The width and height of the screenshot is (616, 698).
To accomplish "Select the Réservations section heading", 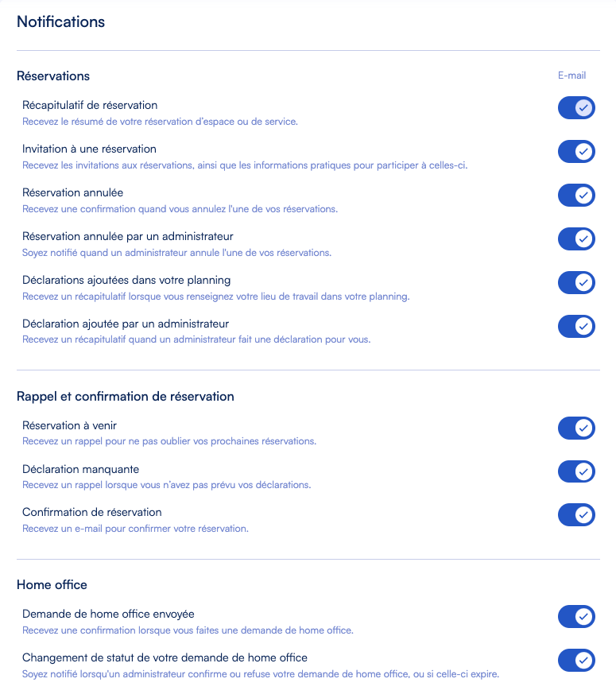I will pos(53,76).
